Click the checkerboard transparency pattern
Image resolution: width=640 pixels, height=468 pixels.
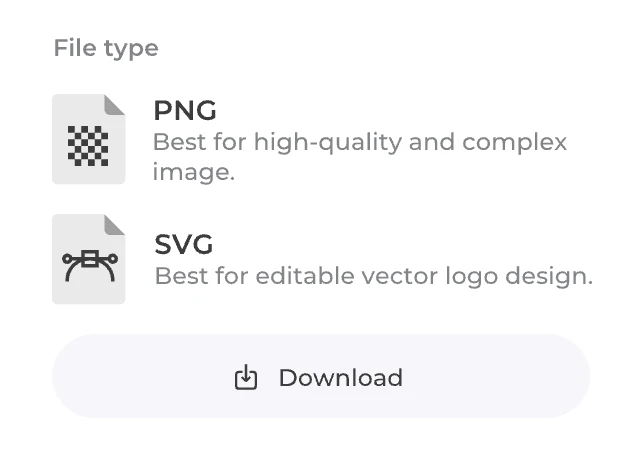point(88,146)
